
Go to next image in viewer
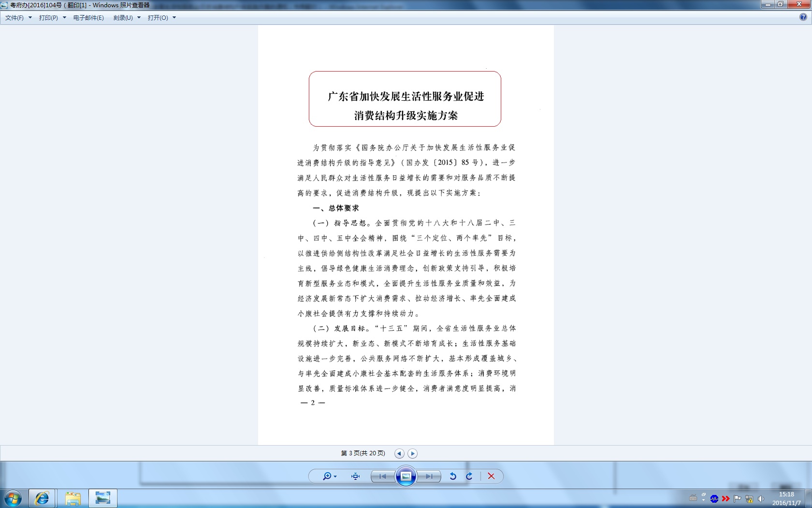pyautogui.click(x=429, y=477)
